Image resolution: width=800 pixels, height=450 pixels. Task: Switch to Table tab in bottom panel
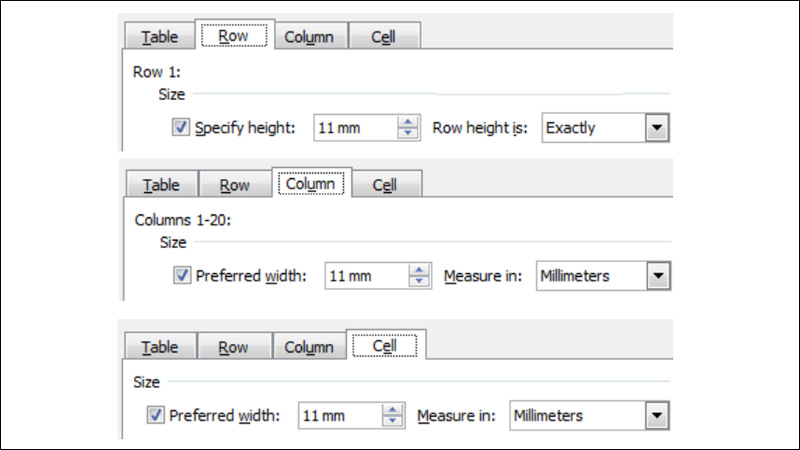[x=161, y=347]
